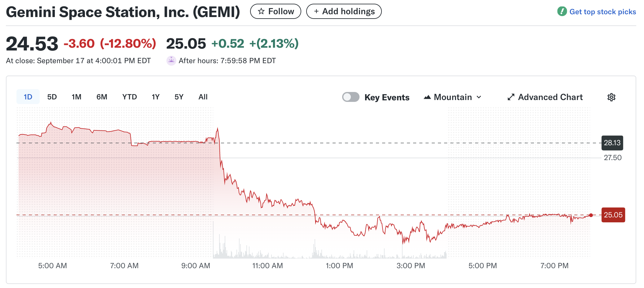Click the Advanced Chart link text
This screenshot has height=288, width=644.
click(550, 97)
